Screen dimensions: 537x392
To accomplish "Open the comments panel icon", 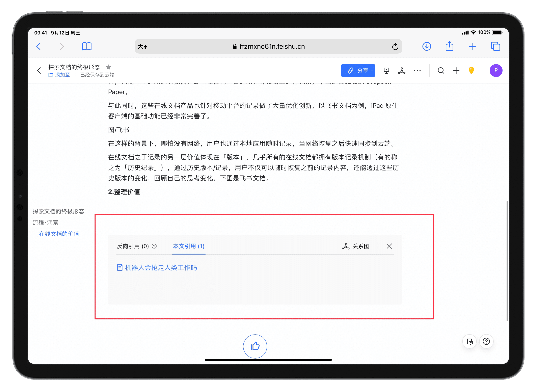I will coord(470,341).
